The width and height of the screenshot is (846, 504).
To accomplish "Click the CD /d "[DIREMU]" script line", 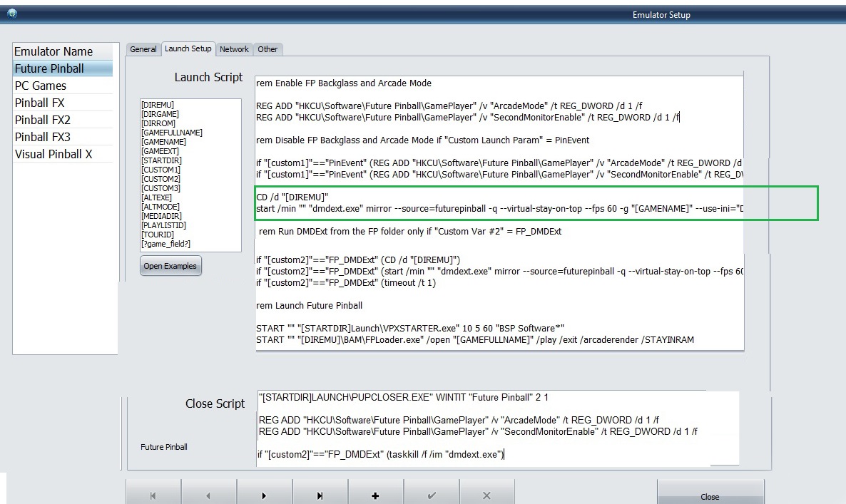I will (292, 197).
